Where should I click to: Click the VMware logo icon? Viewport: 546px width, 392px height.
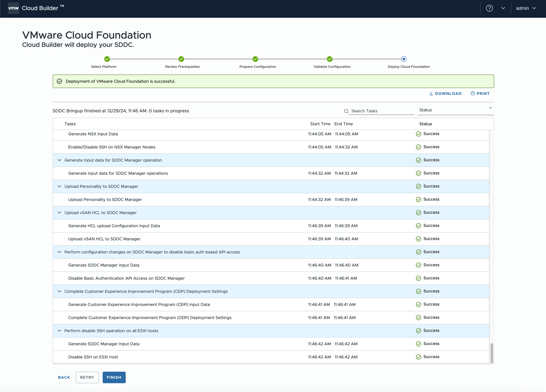point(13,8)
